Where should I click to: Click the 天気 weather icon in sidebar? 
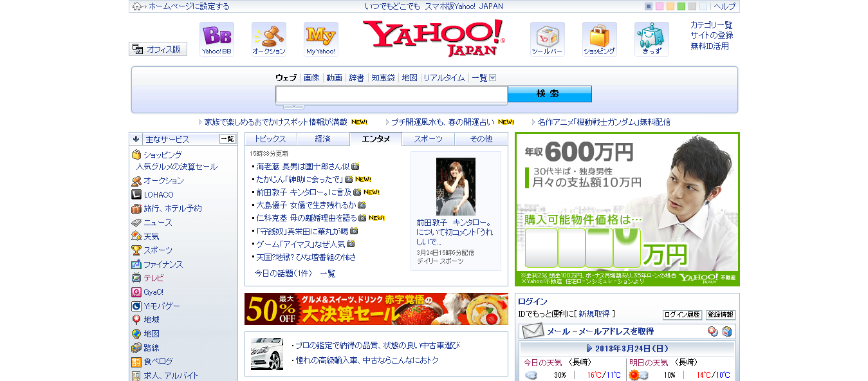[136, 237]
